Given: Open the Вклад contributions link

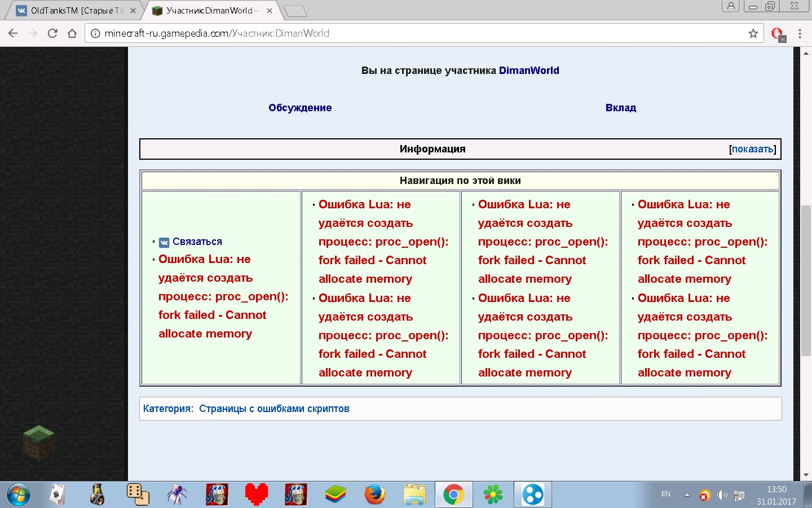Looking at the screenshot, I should point(621,108).
